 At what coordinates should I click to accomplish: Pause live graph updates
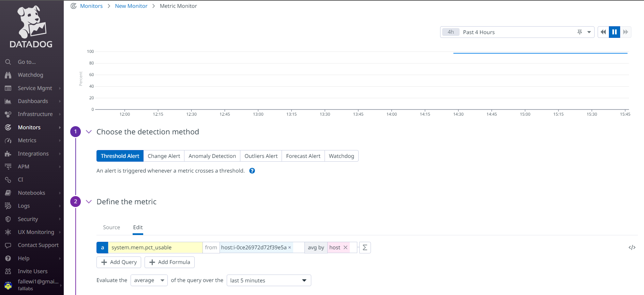coord(614,32)
